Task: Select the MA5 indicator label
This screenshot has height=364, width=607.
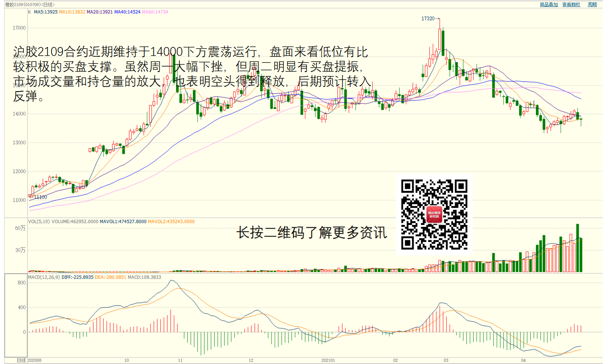Action: tap(46, 12)
